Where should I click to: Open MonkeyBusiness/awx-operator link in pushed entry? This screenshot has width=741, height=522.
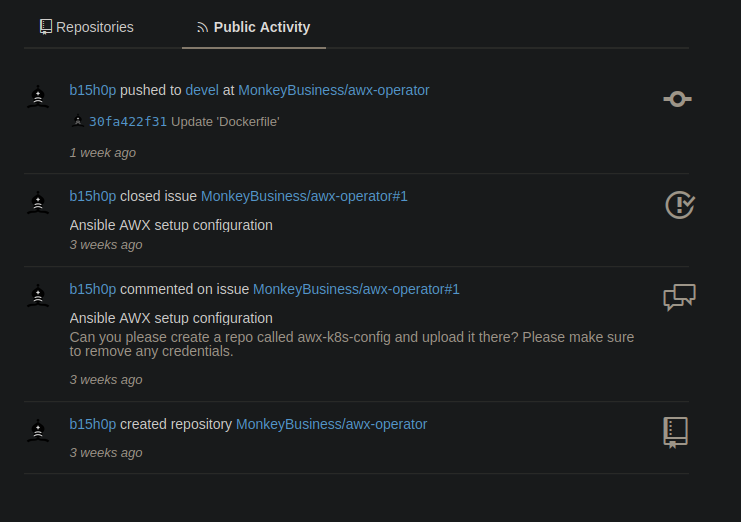tap(334, 90)
